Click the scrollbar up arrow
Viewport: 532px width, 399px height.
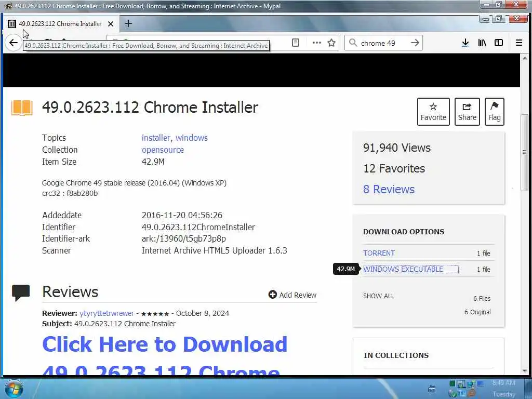point(525,58)
